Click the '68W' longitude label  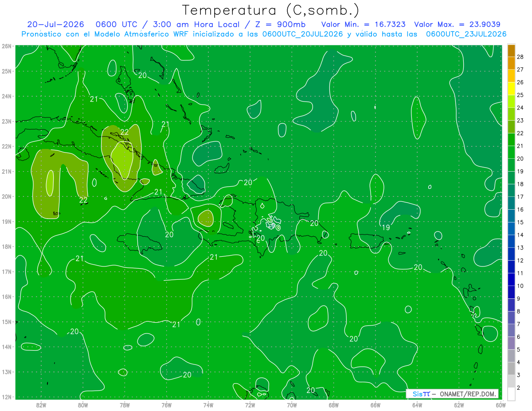click(x=334, y=404)
